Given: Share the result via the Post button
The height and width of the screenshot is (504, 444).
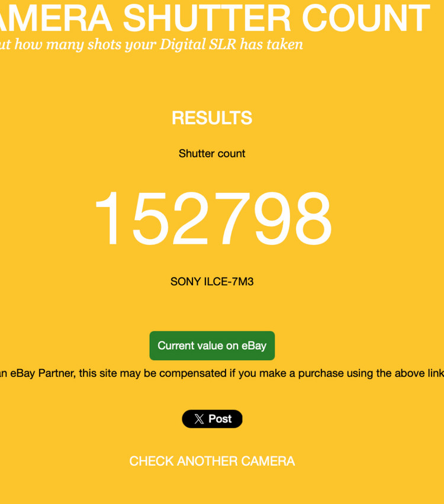Looking at the screenshot, I should point(212,419).
